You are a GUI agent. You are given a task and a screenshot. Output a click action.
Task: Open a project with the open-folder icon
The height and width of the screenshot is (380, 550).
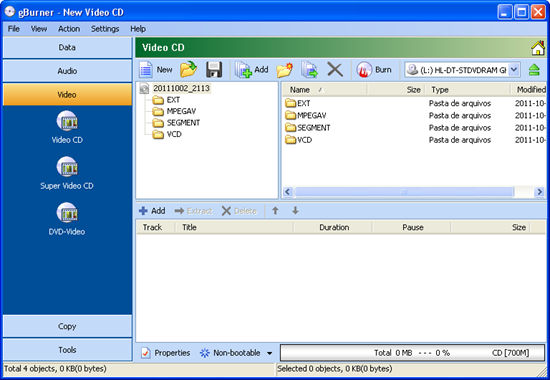pos(188,69)
